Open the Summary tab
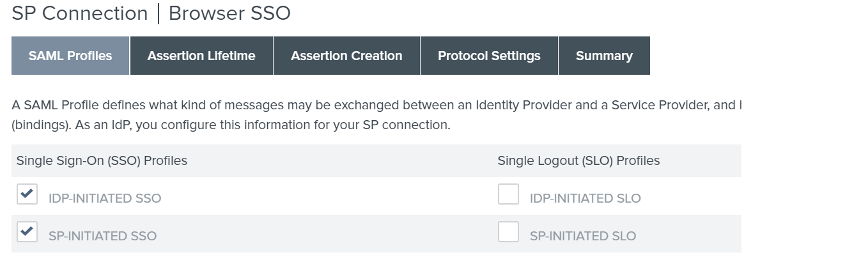The width and height of the screenshot is (868, 264). 604,56
